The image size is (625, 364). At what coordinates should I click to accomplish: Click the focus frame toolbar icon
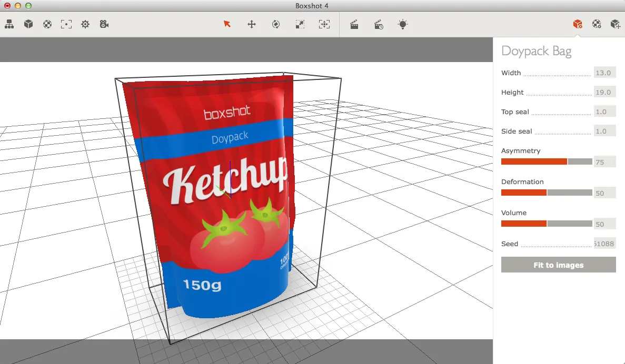[66, 24]
